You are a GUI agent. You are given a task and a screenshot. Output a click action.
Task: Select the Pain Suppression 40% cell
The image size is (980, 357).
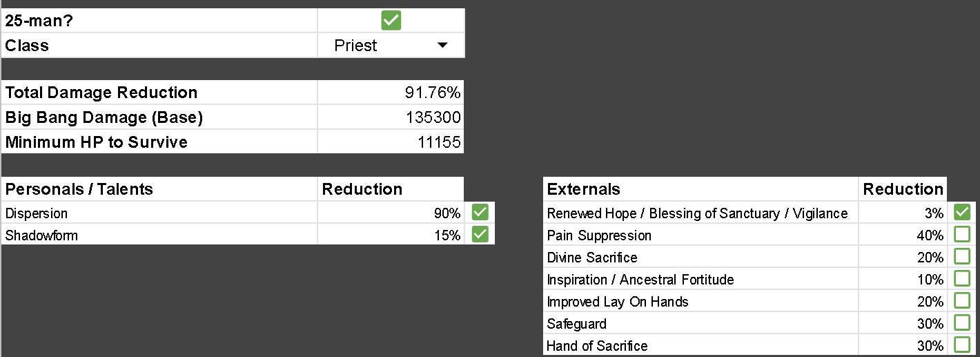click(x=903, y=235)
